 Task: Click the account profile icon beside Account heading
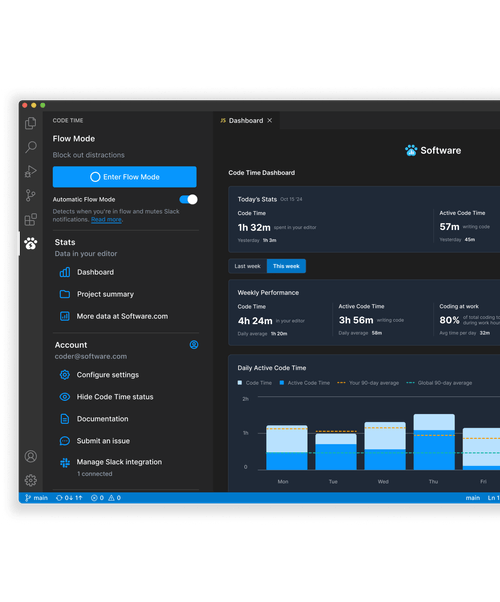pos(194,345)
